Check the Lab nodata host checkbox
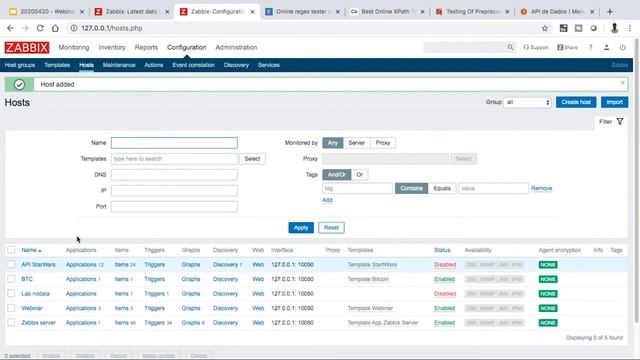The height and width of the screenshot is (360, 640). [11, 293]
